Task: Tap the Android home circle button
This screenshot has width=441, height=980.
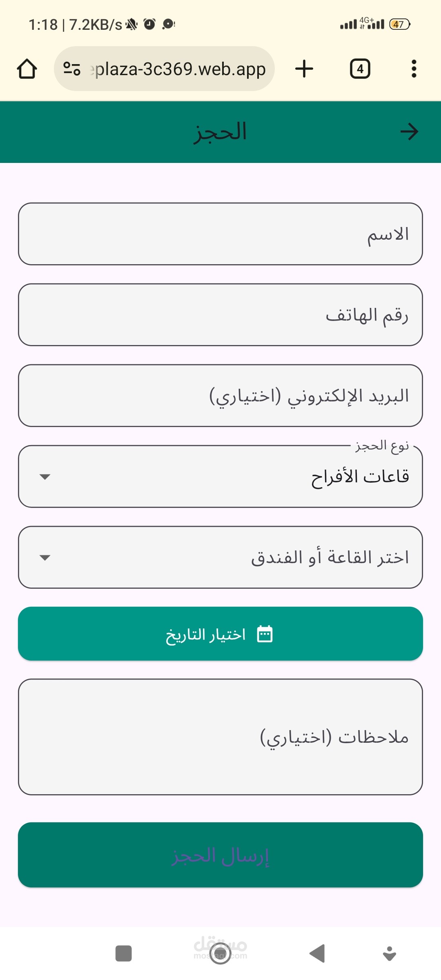Action: tap(220, 953)
